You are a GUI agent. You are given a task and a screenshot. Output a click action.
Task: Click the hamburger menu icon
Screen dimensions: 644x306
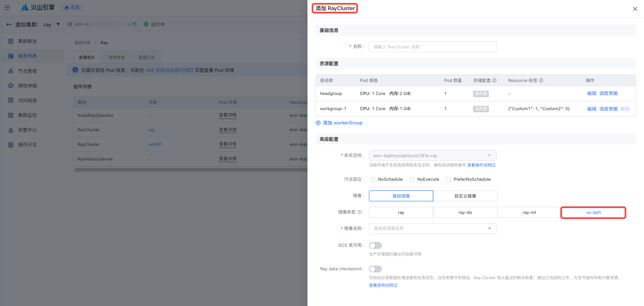7,8
